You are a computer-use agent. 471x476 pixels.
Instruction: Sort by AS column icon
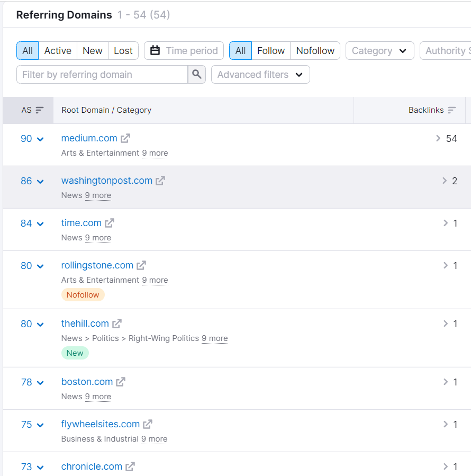click(x=40, y=110)
